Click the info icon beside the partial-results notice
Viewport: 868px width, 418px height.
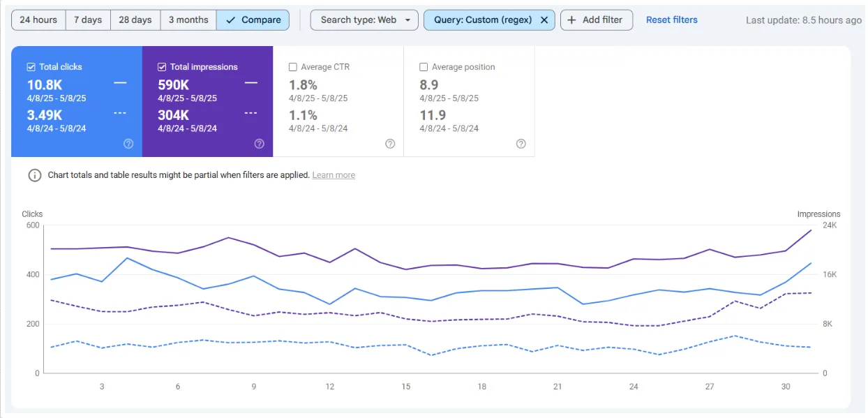pos(34,175)
